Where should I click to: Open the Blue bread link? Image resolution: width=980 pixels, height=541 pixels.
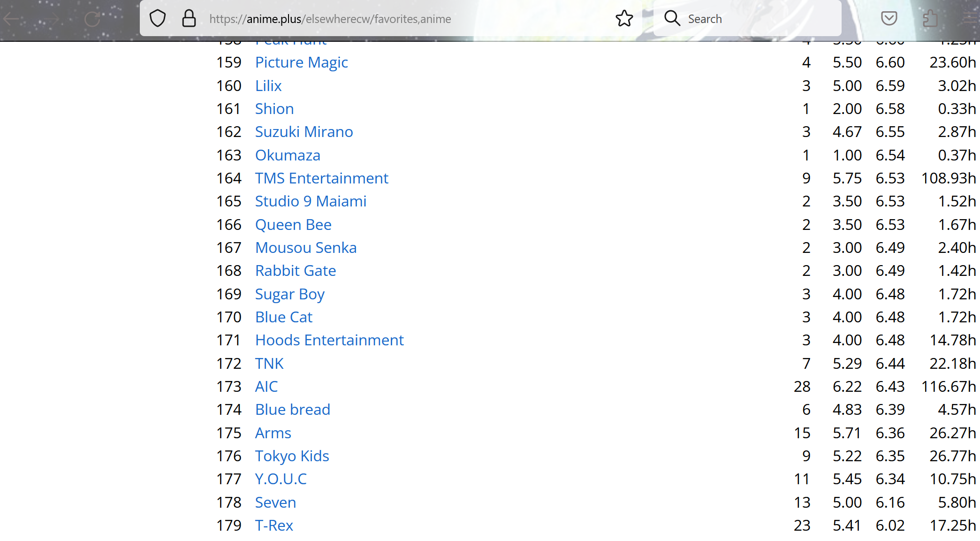click(293, 410)
